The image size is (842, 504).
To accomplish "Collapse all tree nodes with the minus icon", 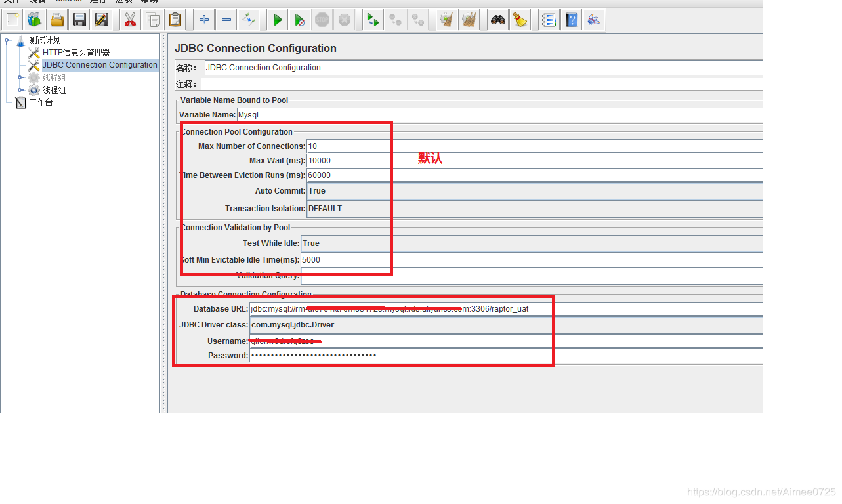I will click(x=226, y=20).
